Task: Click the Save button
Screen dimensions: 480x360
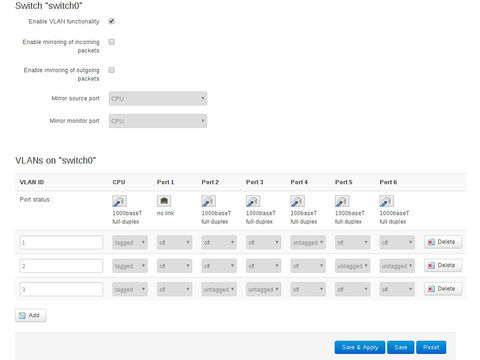Action: coord(401,347)
